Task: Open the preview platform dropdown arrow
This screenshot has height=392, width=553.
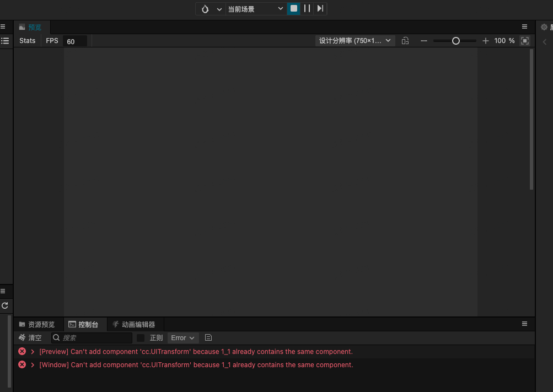Action: [219, 9]
